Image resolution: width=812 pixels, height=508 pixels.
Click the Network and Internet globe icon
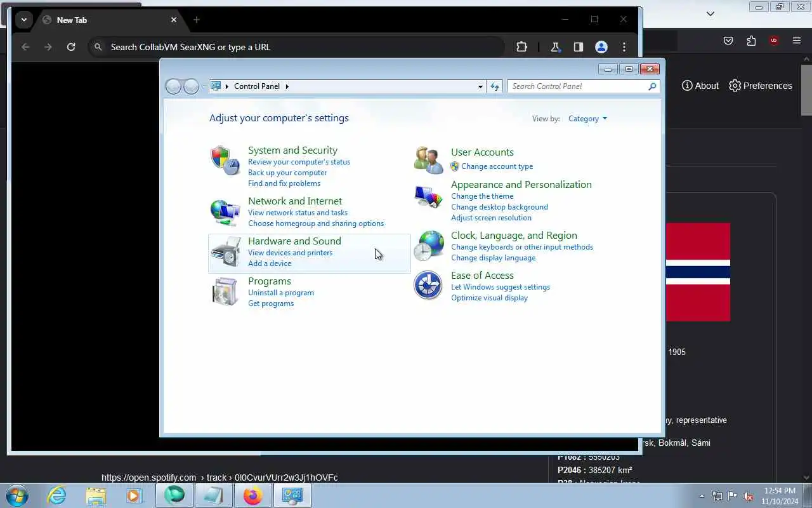225,211
